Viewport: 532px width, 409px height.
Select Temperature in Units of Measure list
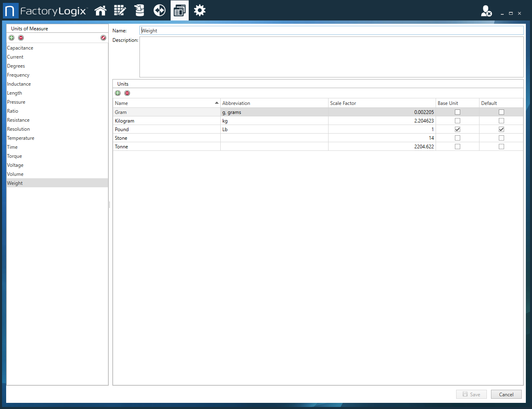click(x=21, y=138)
